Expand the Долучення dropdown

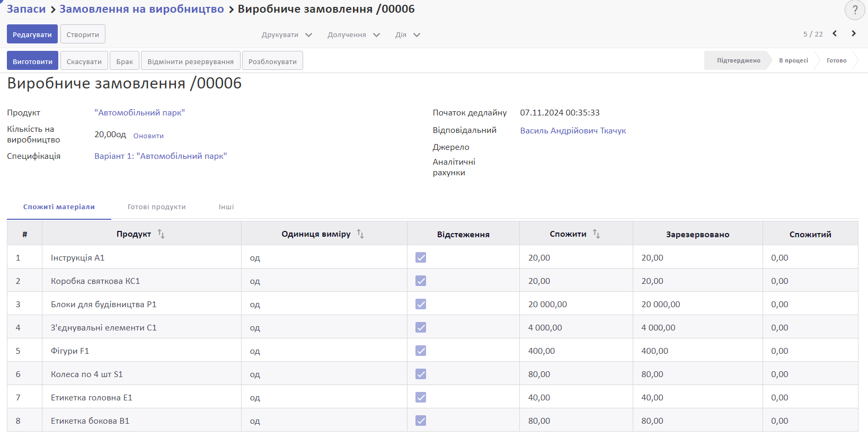(353, 35)
